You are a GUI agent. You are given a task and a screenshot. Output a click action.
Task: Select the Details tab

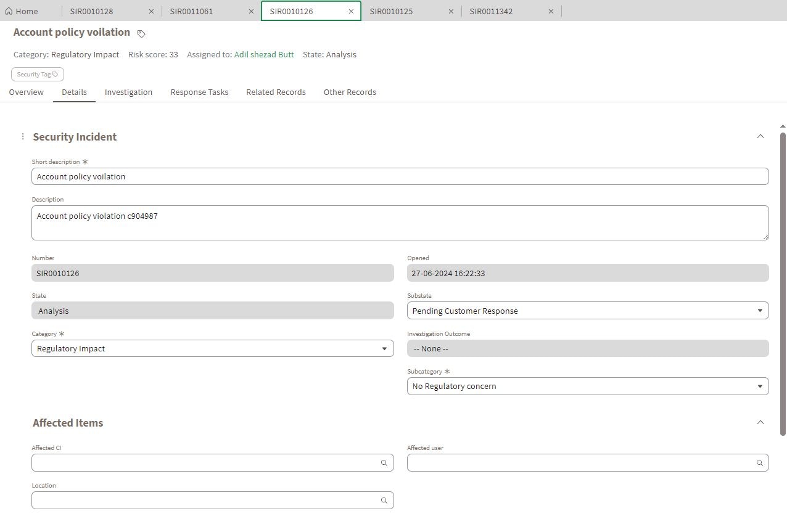pyautogui.click(x=74, y=92)
